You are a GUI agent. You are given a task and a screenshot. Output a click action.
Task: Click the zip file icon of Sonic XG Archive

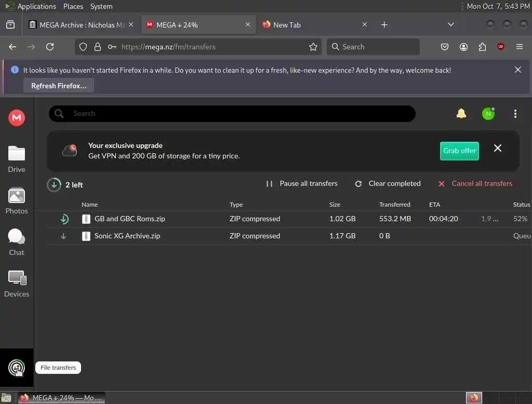coord(86,236)
